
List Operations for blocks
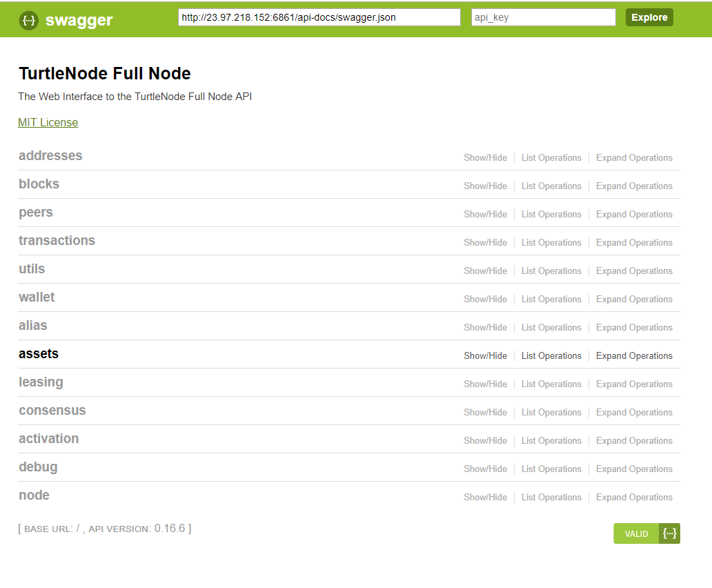551,186
